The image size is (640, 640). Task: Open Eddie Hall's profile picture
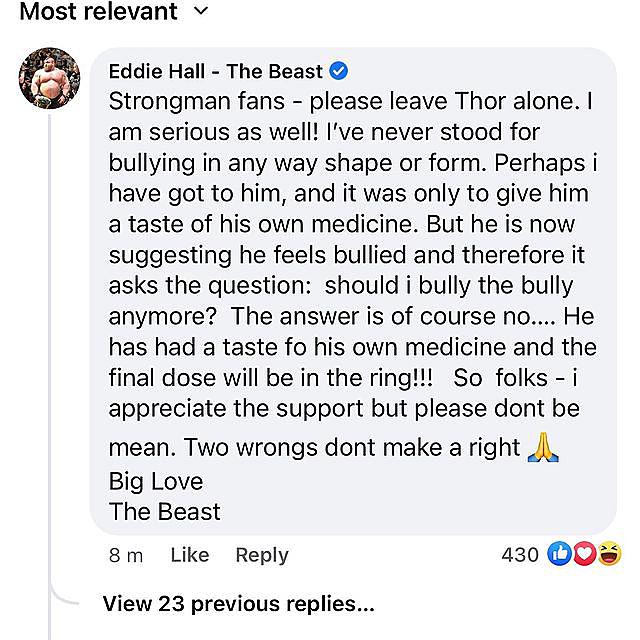(49, 78)
